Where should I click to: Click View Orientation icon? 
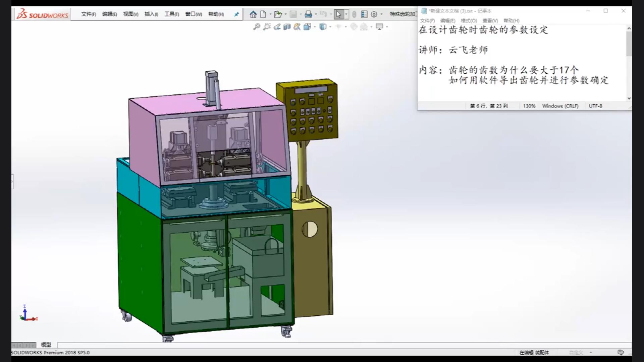[307, 27]
